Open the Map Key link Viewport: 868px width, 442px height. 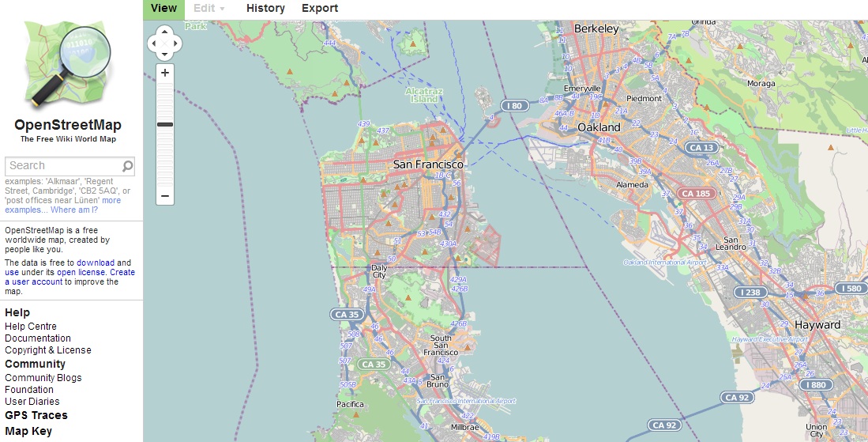(x=28, y=431)
